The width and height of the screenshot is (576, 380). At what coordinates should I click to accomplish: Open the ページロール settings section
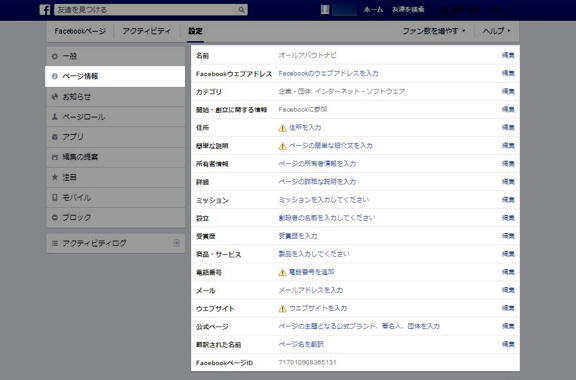115,117
